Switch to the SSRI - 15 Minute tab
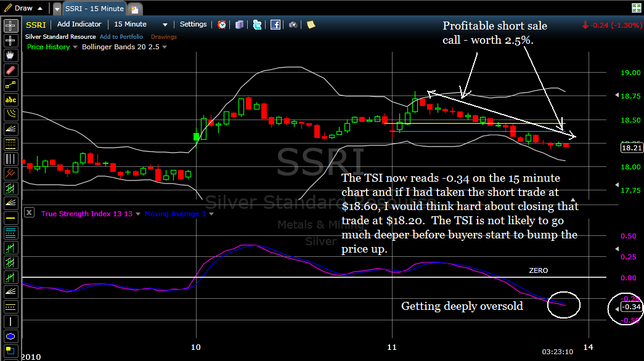The width and height of the screenshot is (644, 361). coord(94,9)
